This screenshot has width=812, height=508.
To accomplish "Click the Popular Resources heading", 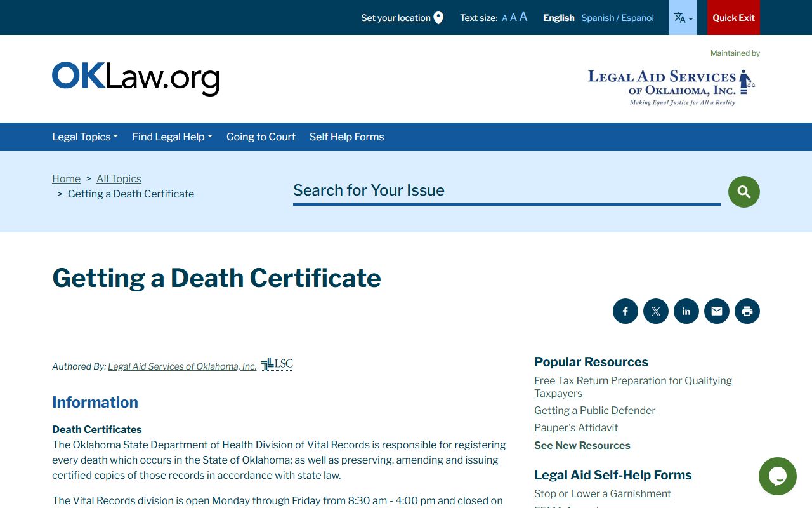I will coord(591,362).
